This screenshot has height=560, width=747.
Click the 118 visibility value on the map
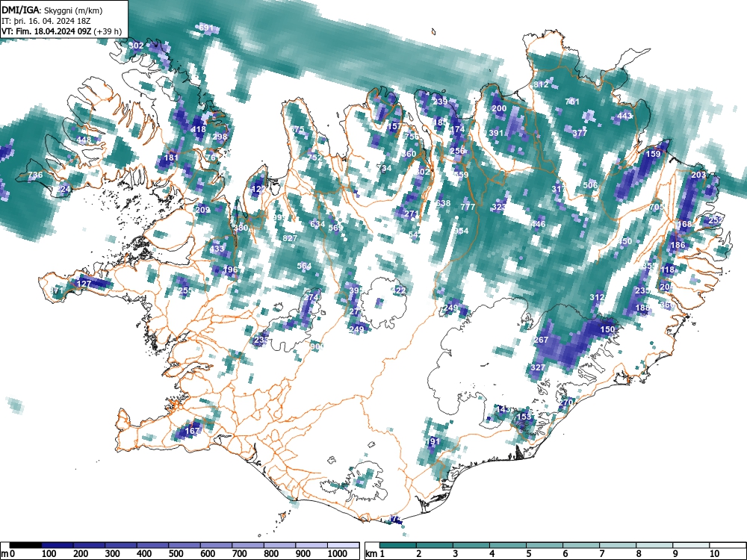tap(667, 270)
